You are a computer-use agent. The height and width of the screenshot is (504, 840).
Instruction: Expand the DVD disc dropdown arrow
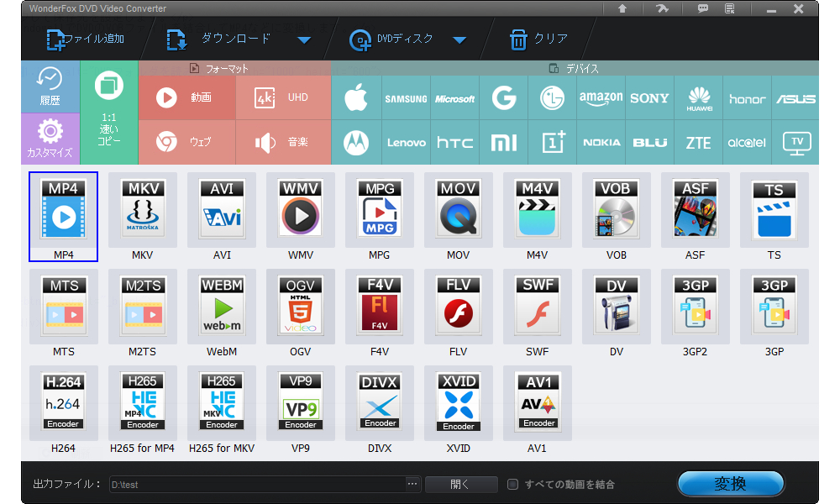tap(459, 39)
